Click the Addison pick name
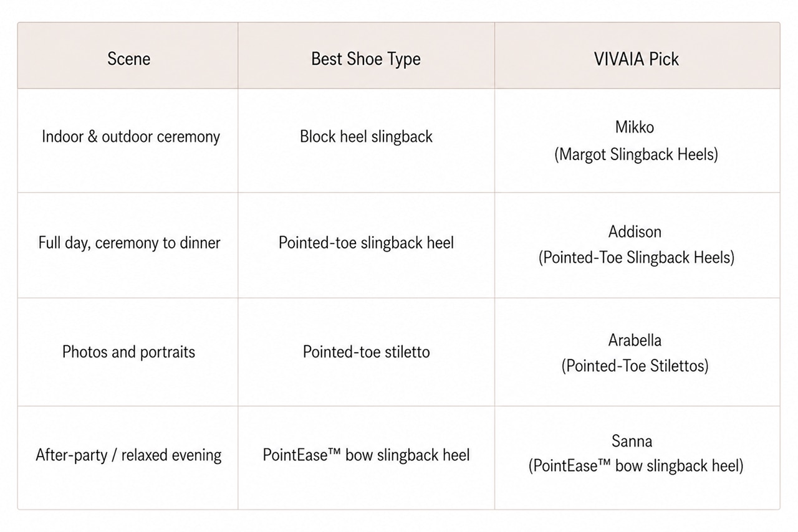Screen dimensions: 798x532 pyautogui.click(x=635, y=232)
